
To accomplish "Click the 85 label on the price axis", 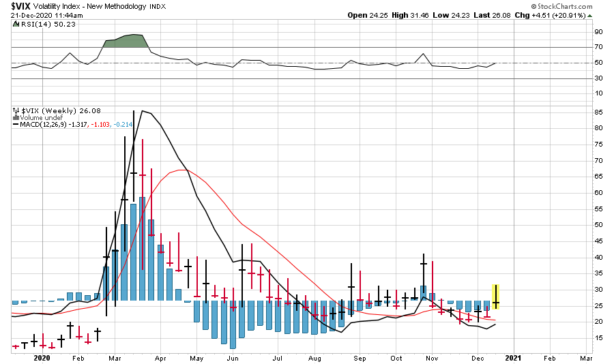I will coord(597,112).
